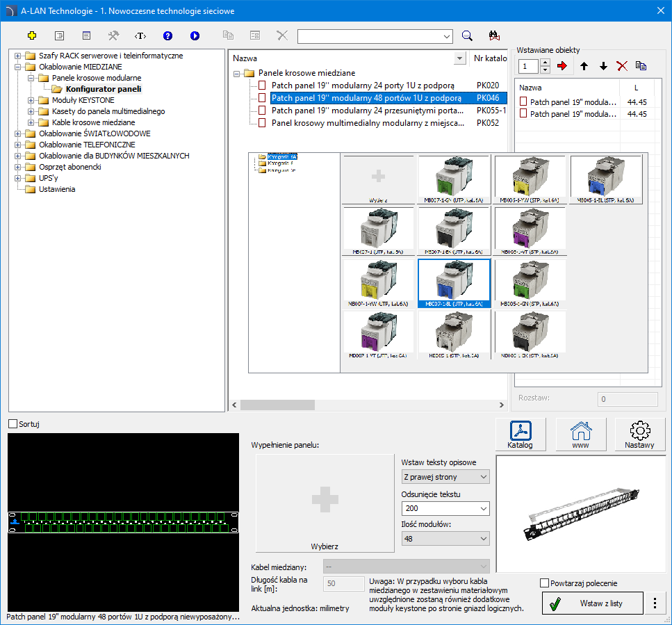Viewport: 672px width, 625px height.
Task: Select Moduły KEYSTONE in the tree
Action: pyautogui.click(x=83, y=100)
